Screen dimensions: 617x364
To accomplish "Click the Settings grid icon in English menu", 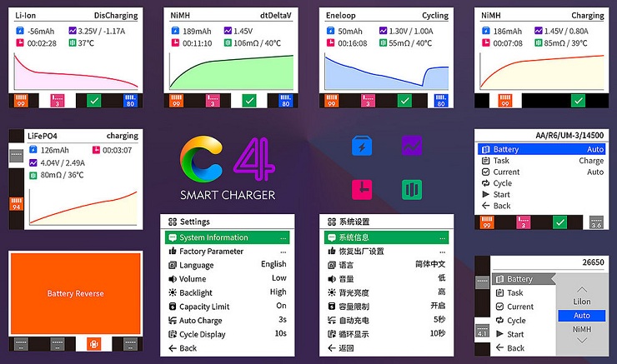I will (173, 222).
